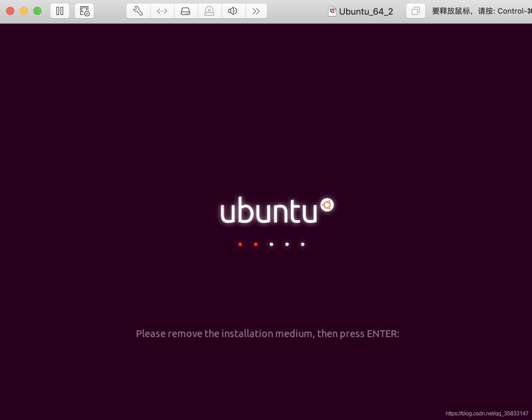This screenshot has width=532, height=420.
Task: Click the remove installation medium prompt
Action: click(267, 334)
